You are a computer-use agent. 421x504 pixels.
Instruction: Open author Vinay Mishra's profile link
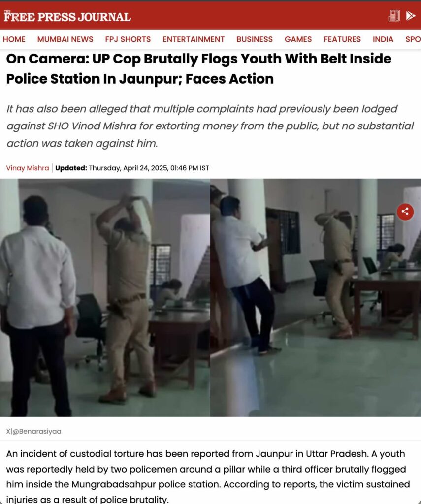(x=28, y=168)
